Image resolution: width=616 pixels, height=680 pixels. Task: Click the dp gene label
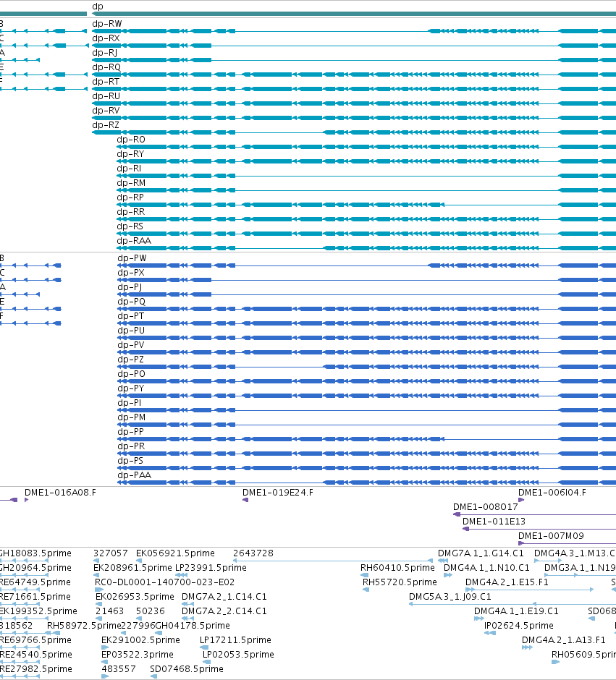click(98, 7)
